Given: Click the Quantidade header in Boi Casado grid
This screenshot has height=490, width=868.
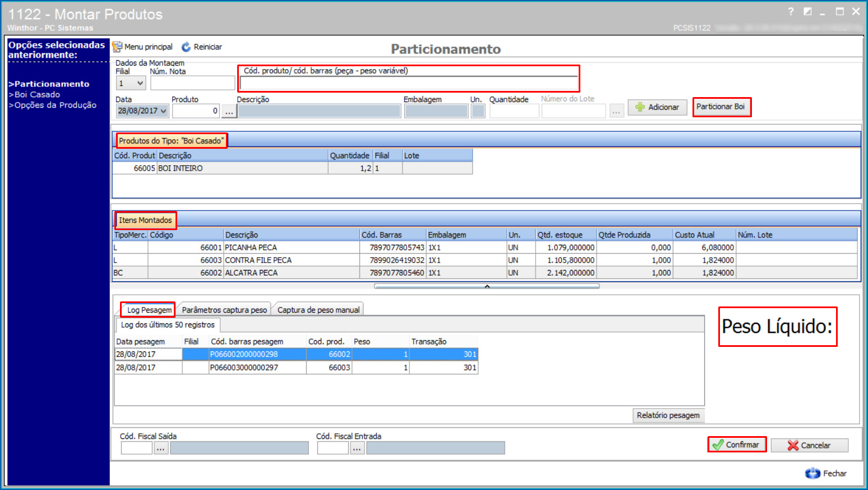Looking at the screenshot, I should pyautogui.click(x=350, y=155).
